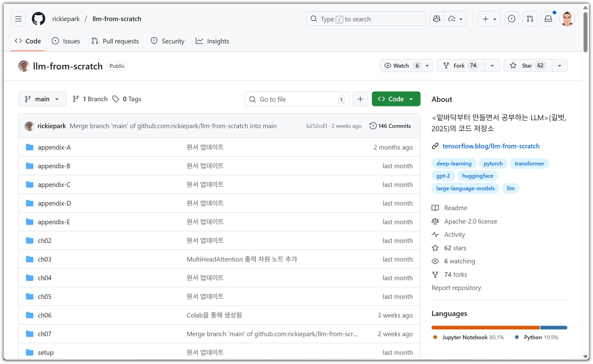
Task: Open the hamburger navigation menu
Action: click(x=18, y=19)
